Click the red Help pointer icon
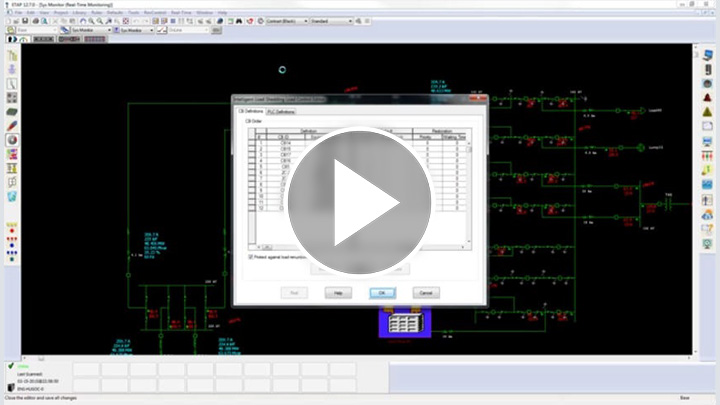Screen dimensions: 720x405 click(250, 21)
